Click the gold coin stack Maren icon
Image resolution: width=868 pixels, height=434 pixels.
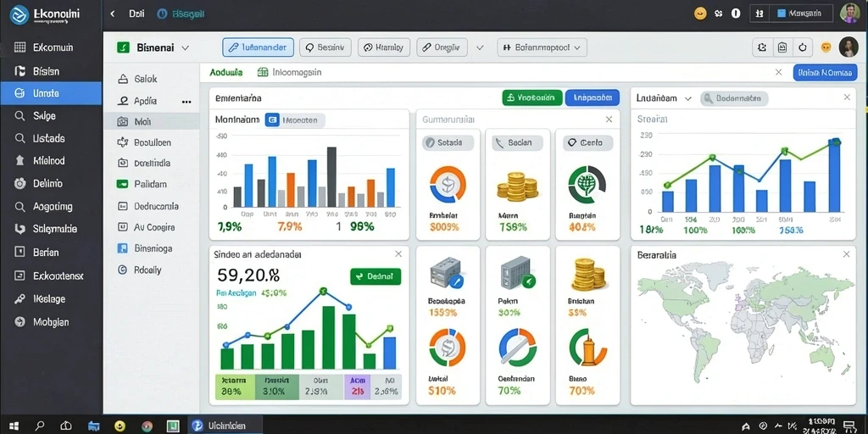click(518, 186)
